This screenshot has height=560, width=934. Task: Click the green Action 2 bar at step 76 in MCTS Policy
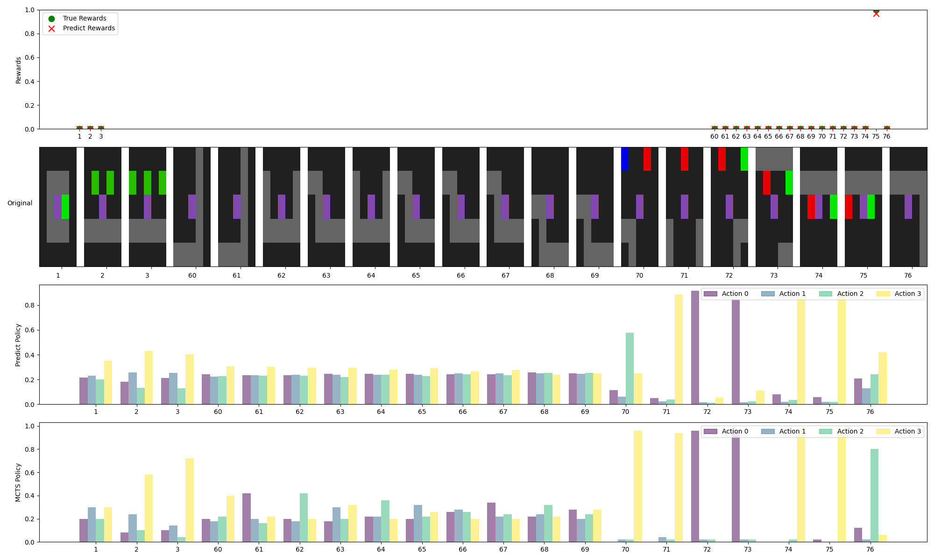pyautogui.click(x=874, y=495)
